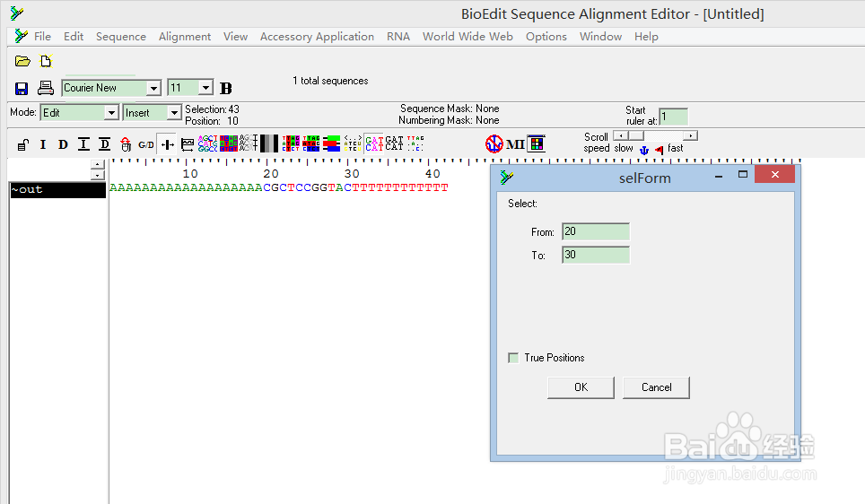Click the crossed-out anchor icon
865x504 pixels.
point(494,143)
